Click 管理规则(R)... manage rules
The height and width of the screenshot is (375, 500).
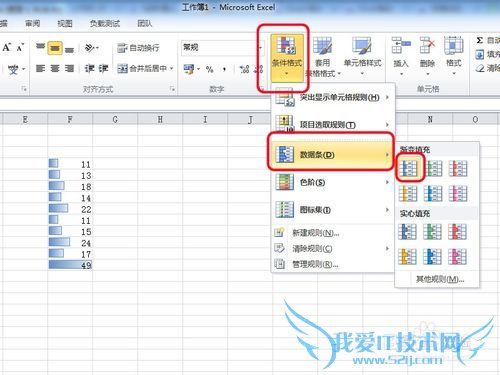tap(332, 264)
